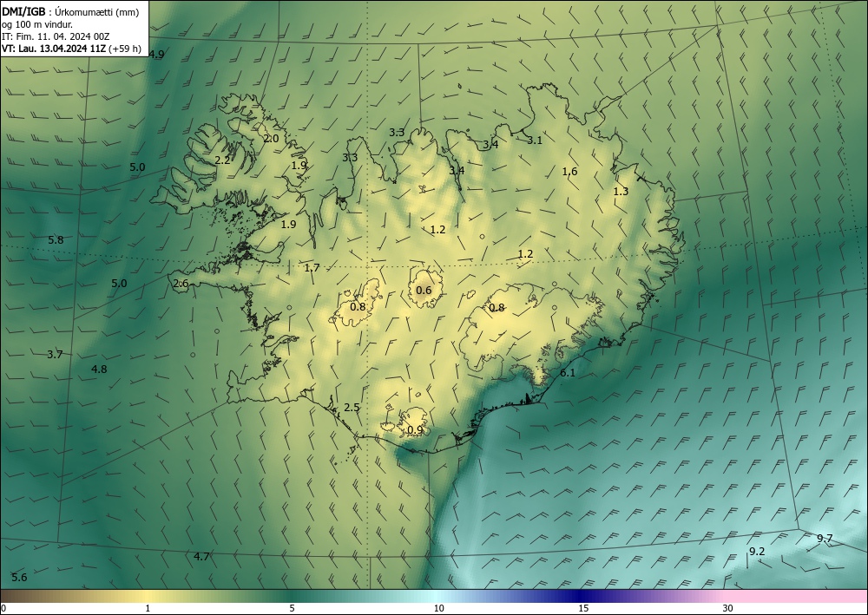
Task: Click the 5.6 value in the bottom-left corner
Action: (19, 578)
